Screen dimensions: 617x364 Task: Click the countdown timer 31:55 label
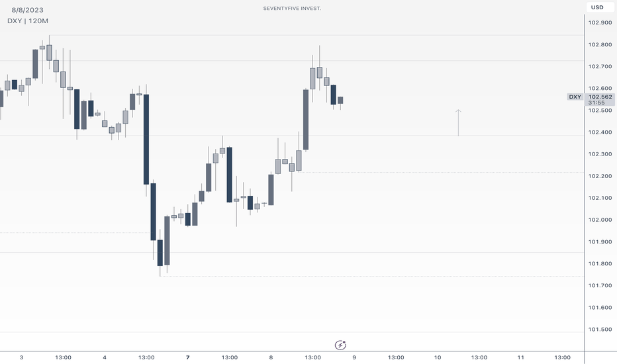point(596,103)
